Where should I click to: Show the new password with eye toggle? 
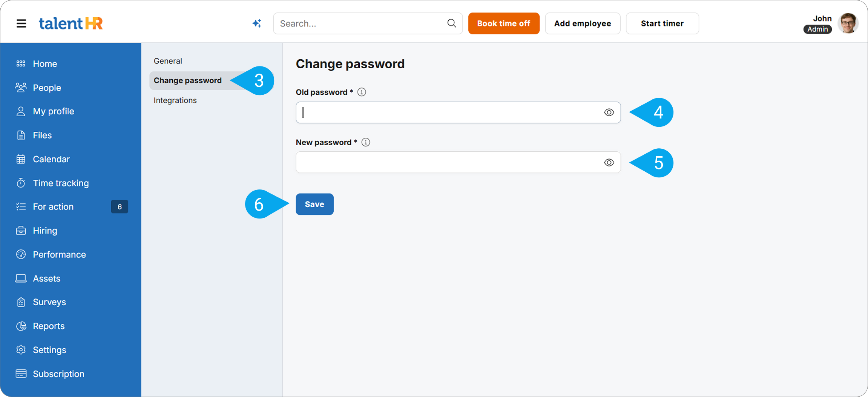[x=609, y=162]
